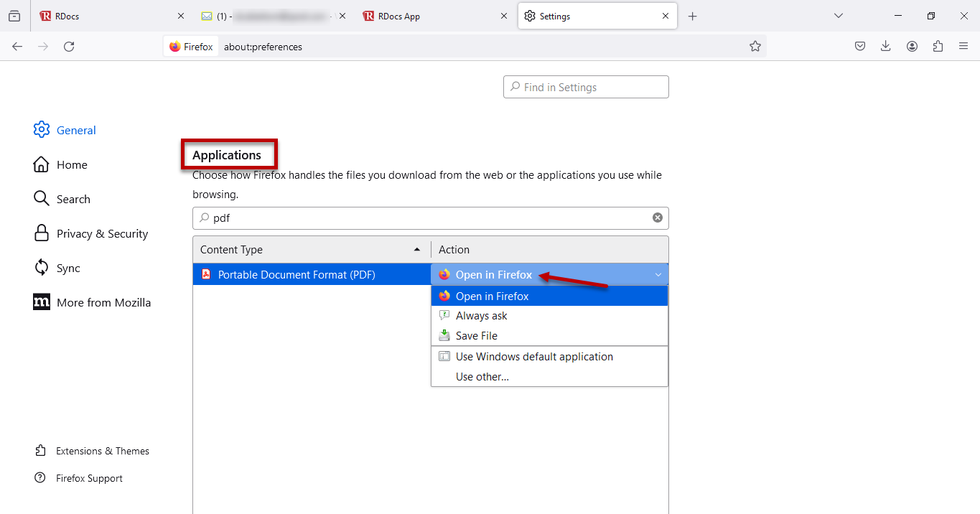Click the Firefox account icon
The image size is (980, 514).
coord(912,45)
